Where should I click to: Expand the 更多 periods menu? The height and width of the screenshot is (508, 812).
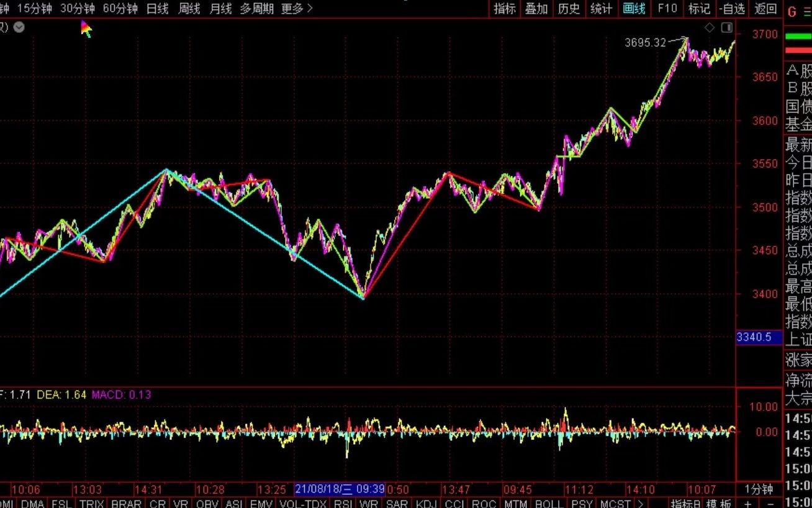point(297,8)
